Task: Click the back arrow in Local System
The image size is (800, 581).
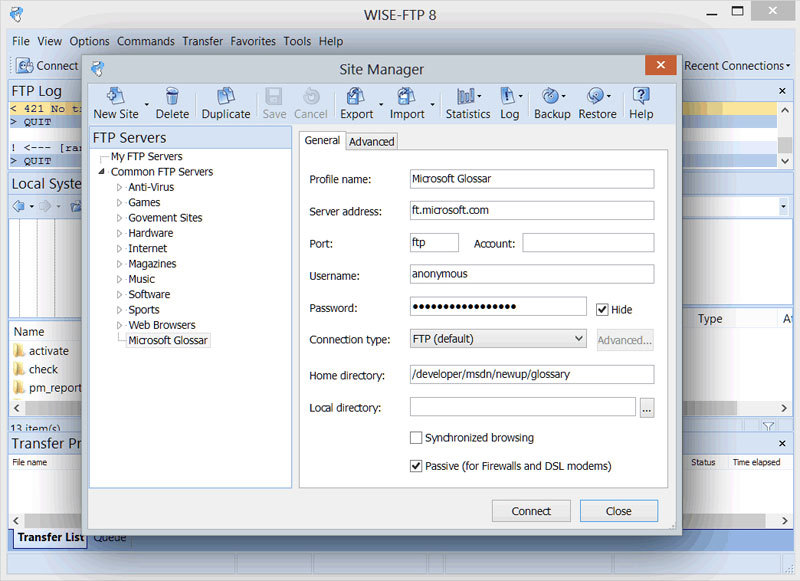Action: click(19, 206)
